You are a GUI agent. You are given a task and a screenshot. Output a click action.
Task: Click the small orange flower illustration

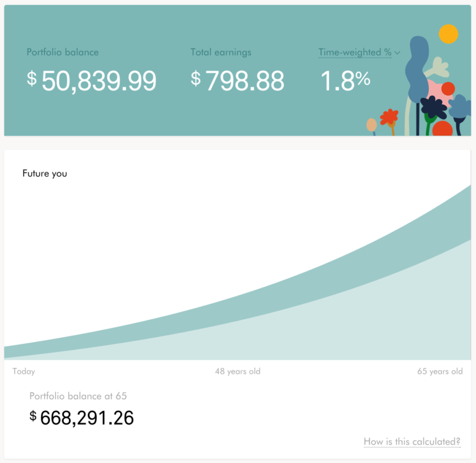[x=389, y=117]
